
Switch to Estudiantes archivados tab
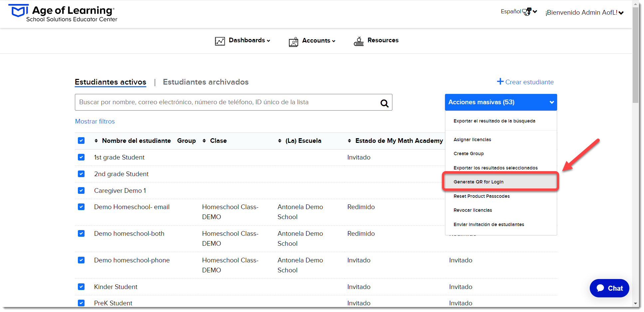coord(206,82)
